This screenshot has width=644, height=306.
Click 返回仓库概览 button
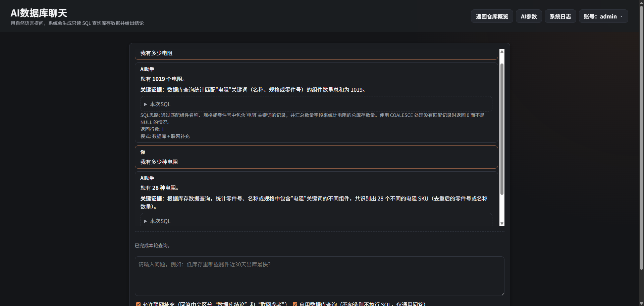click(x=492, y=16)
